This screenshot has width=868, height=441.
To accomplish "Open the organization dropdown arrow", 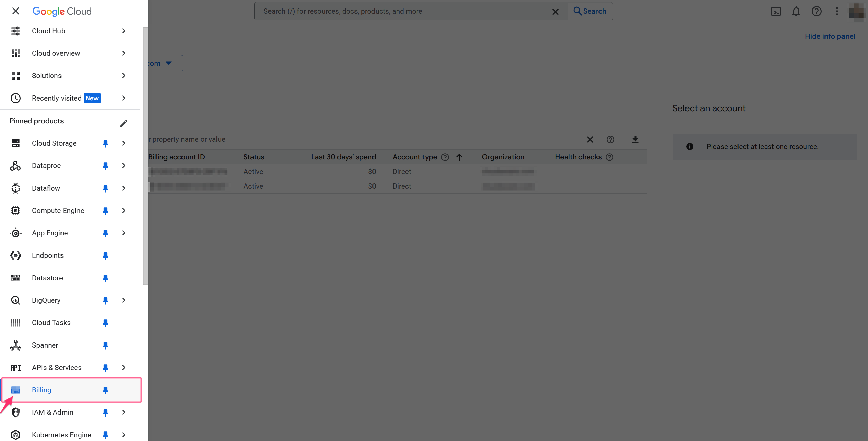I will pyautogui.click(x=169, y=63).
